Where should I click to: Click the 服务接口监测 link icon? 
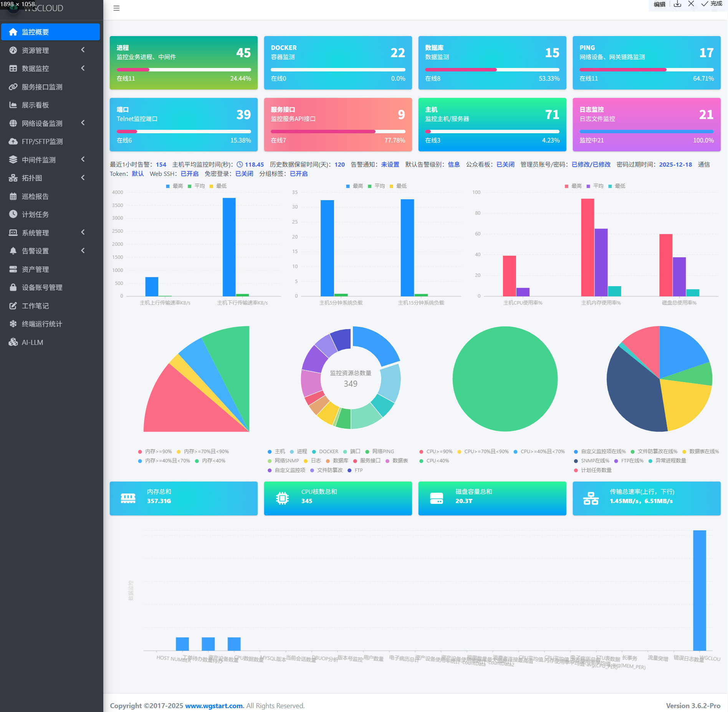[x=13, y=87]
